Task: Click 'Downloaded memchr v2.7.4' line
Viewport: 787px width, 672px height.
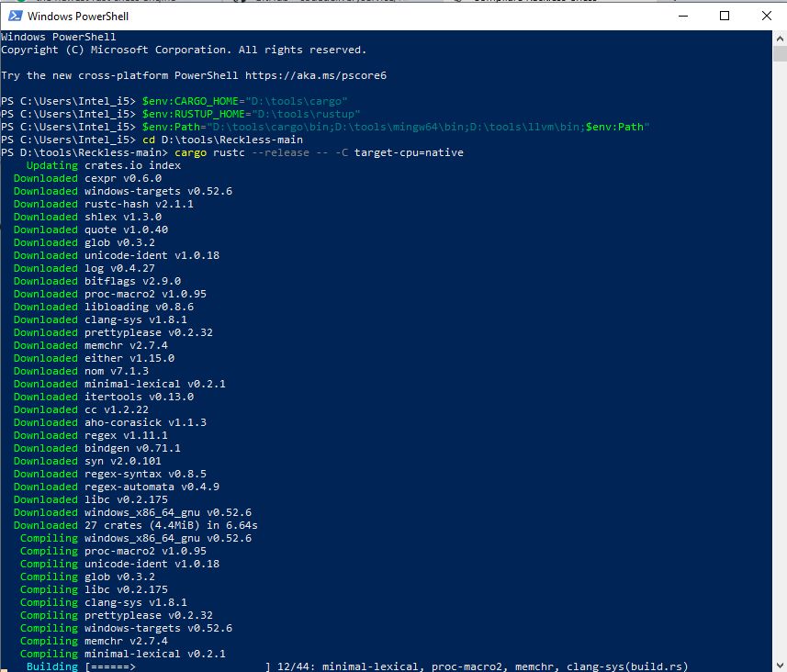Action: (x=91, y=345)
